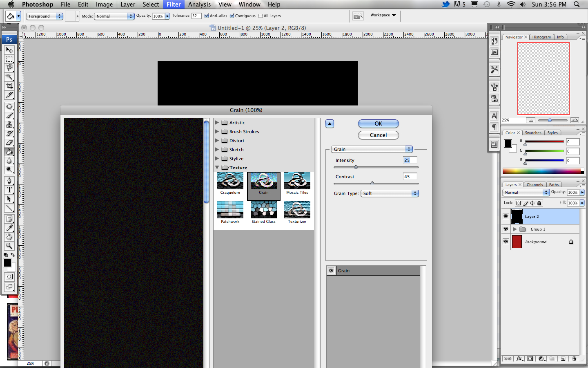Select the Pen tool

click(x=9, y=180)
